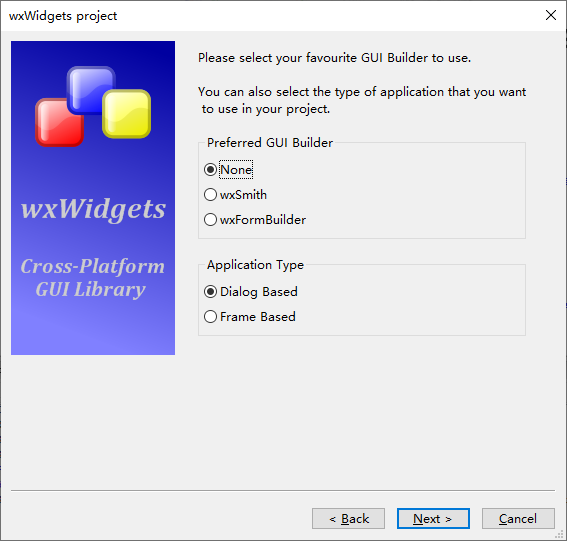Click the resize grip at dialog corner

pyautogui.click(x=560, y=534)
